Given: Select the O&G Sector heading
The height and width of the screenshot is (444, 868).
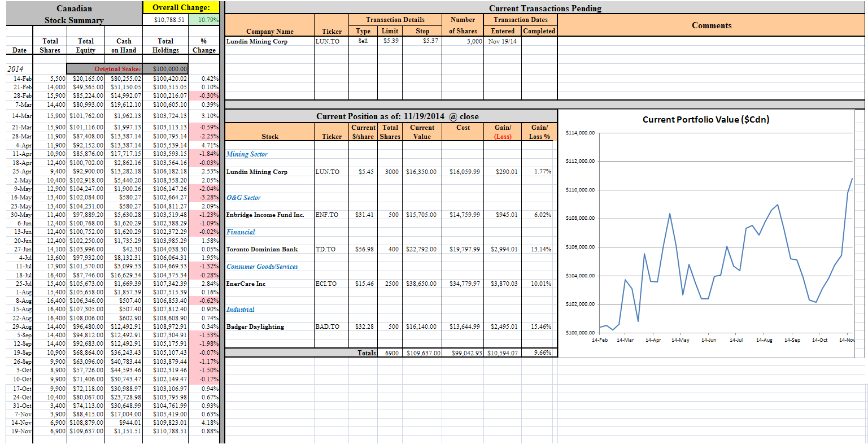Looking at the screenshot, I should pyautogui.click(x=243, y=198).
